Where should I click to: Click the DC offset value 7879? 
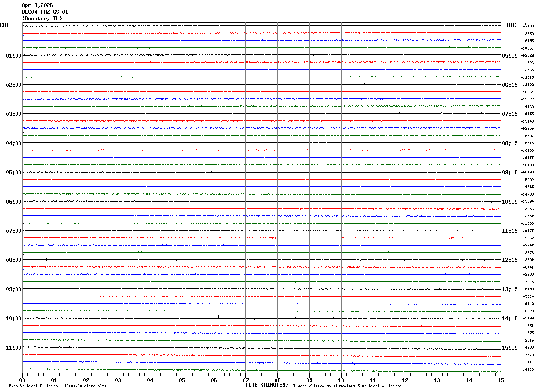(529, 355)
